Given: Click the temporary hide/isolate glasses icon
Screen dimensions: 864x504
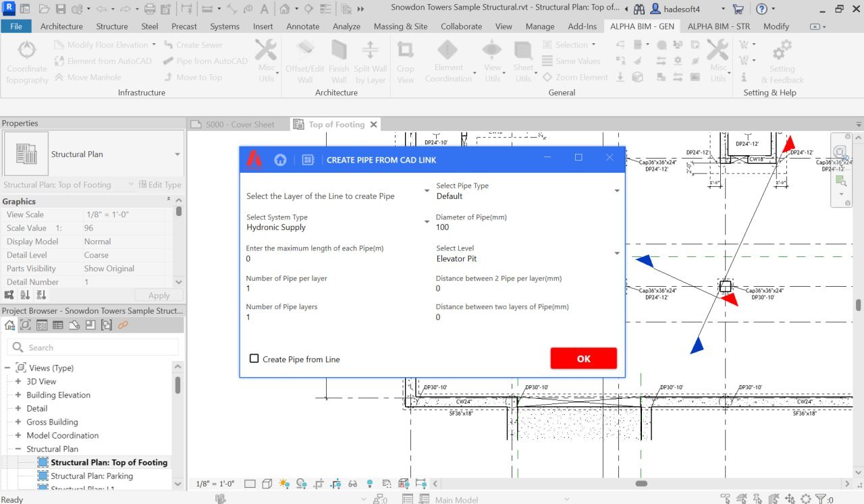Looking at the screenshot, I should click(352, 484).
